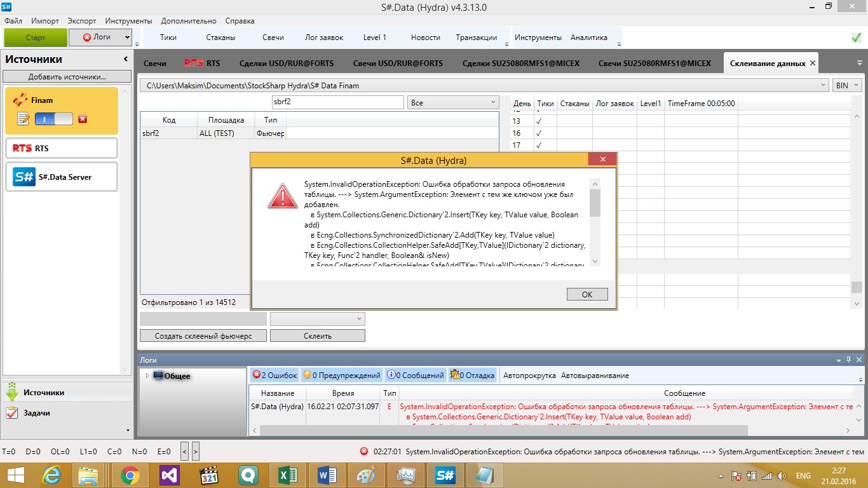This screenshot has height=488, width=868.
Task: Open Word from the taskbar
Action: click(x=327, y=475)
